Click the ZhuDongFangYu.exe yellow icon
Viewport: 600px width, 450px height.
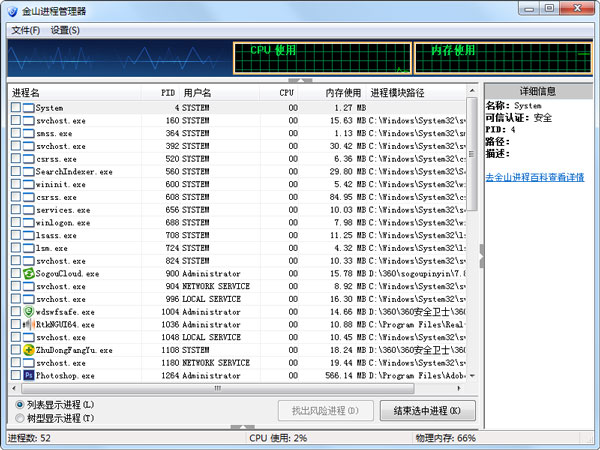click(29, 350)
